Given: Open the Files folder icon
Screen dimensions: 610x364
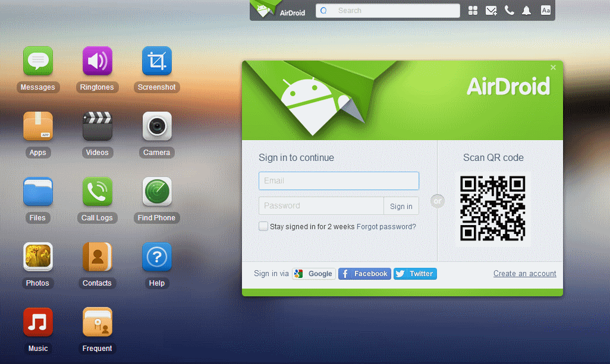Looking at the screenshot, I should tap(37, 192).
